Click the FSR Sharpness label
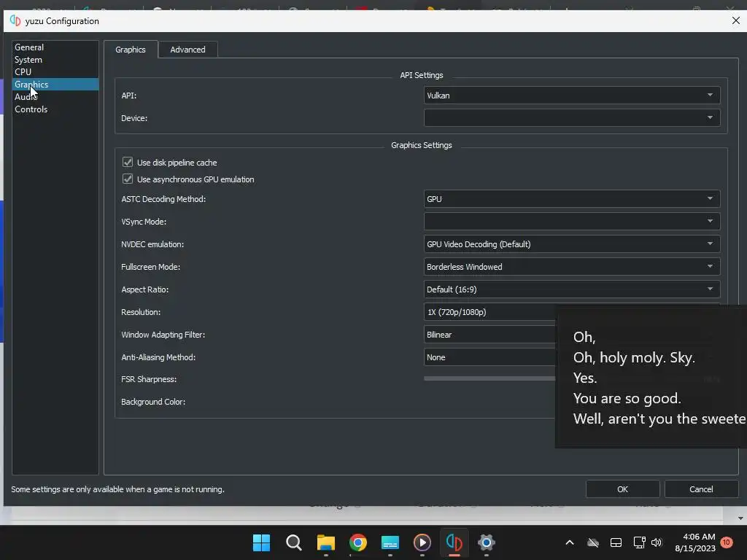Viewport: 747px width, 560px height. [149, 379]
